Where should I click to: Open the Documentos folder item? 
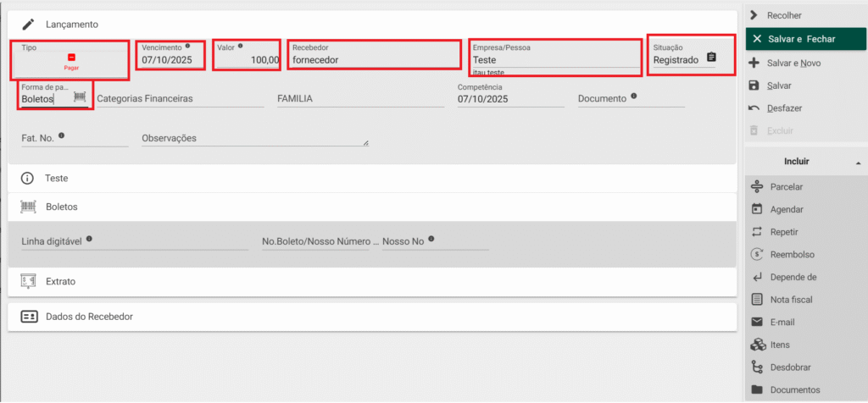(794, 390)
